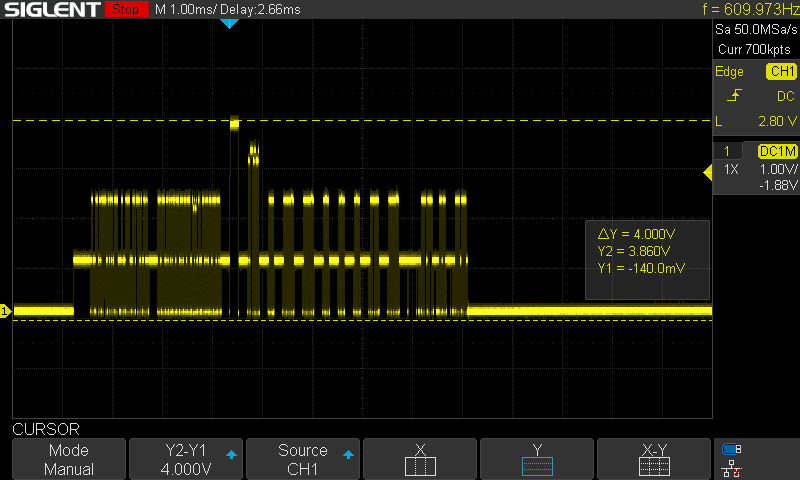Click the CH1 trigger source badge
Screen dimensions: 800x480
tap(782, 71)
